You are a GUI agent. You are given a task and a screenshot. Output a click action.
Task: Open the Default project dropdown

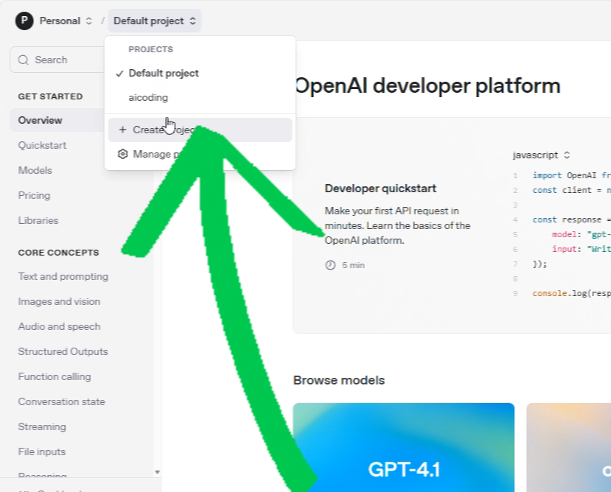pos(155,21)
